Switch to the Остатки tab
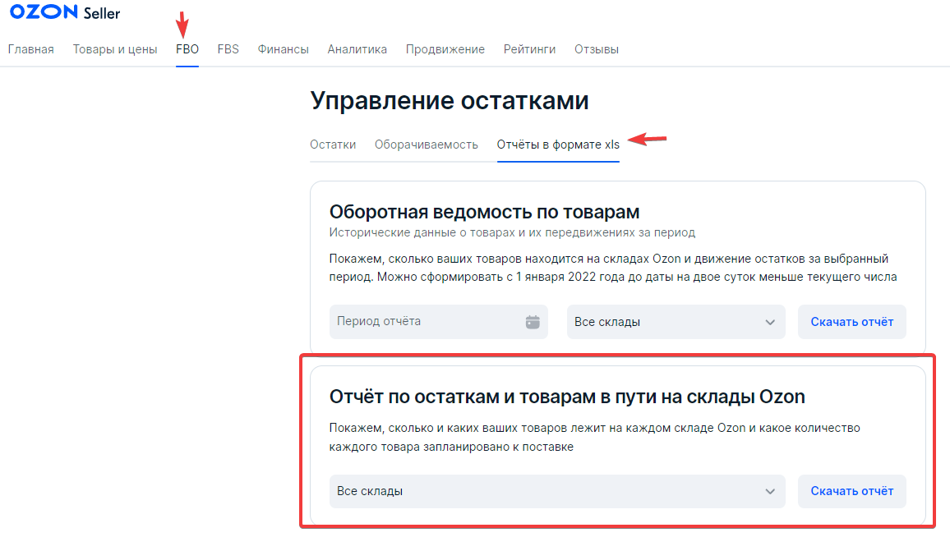Screen dimensions: 950x560 [333, 145]
